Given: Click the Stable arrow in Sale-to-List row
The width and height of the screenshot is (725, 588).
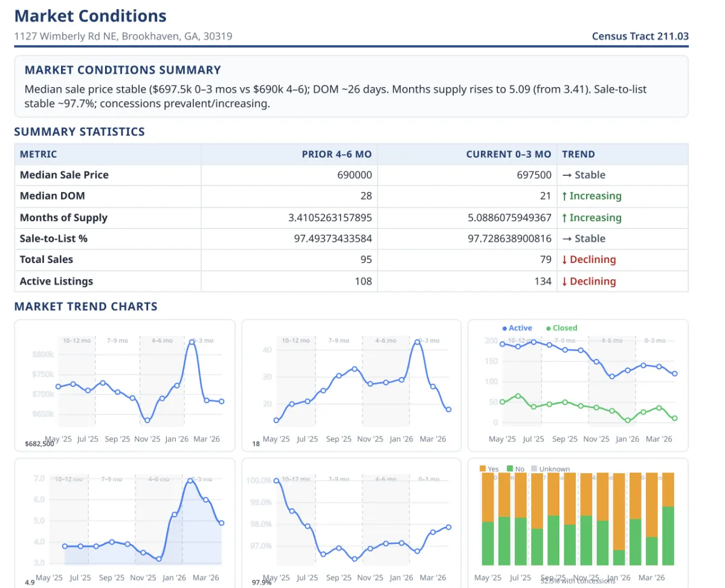Looking at the screenshot, I should point(567,238).
